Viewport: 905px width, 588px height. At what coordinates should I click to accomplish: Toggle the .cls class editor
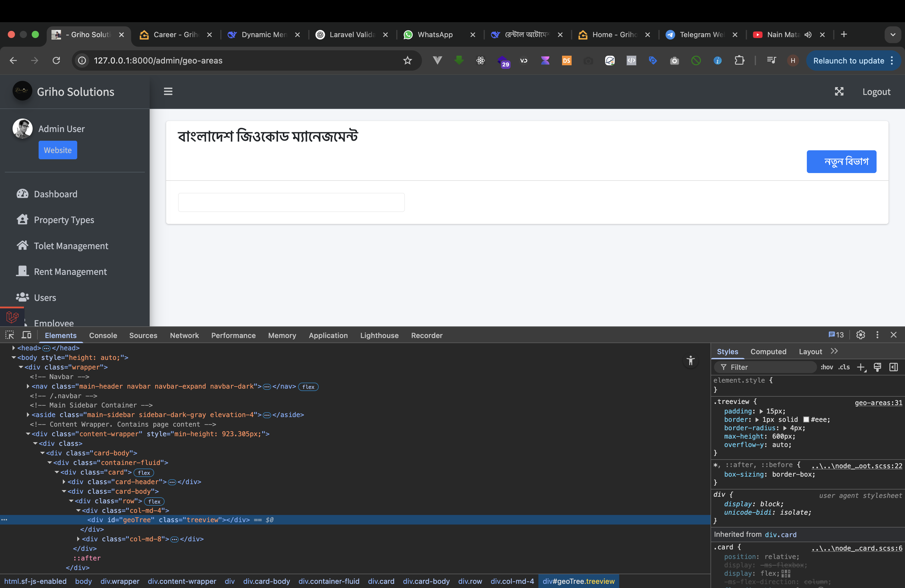click(844, 367)
